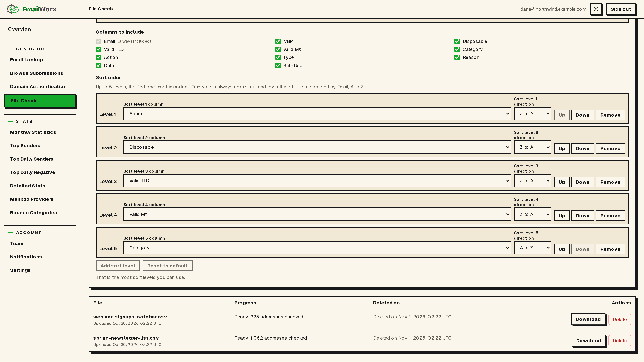The image size is (644, 362).
Task: Toggle the Reason column checkbox
Action: pyautogui.click(x=457, y=57)
